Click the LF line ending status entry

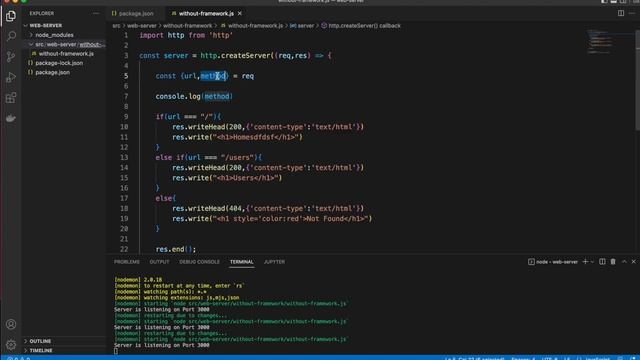coord(567,358)
